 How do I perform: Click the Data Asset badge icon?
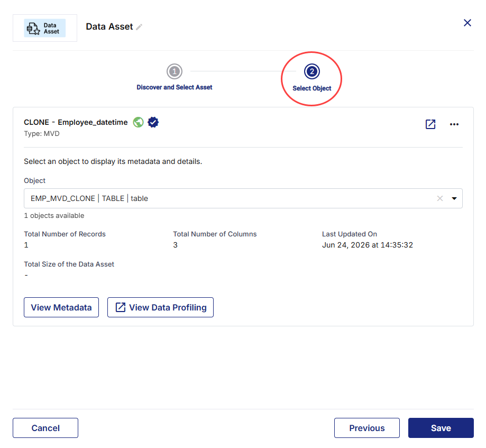click(45, 28)
